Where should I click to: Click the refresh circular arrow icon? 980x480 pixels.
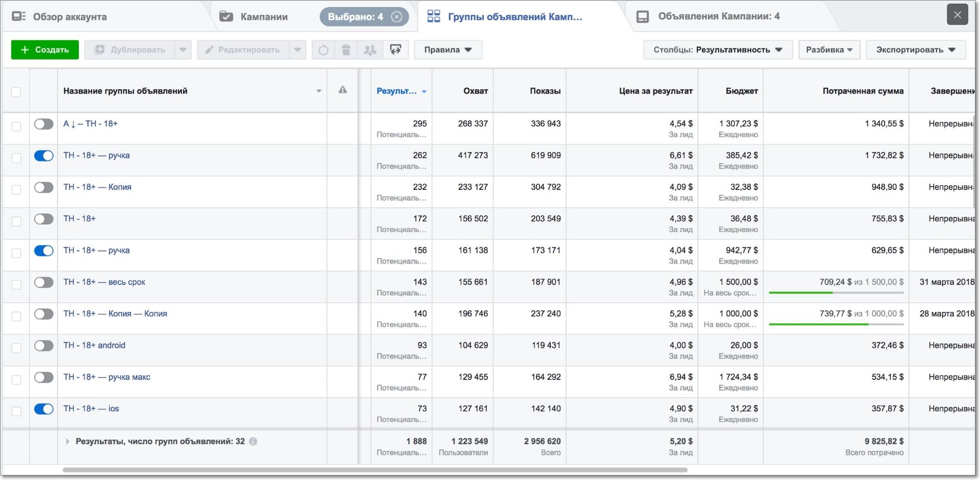point(323,50)
